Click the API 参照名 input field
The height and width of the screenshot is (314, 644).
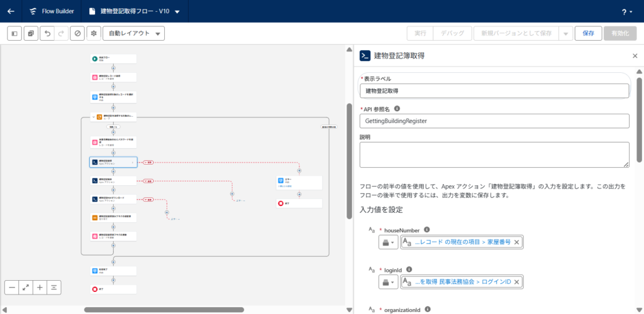pos(494,121)
